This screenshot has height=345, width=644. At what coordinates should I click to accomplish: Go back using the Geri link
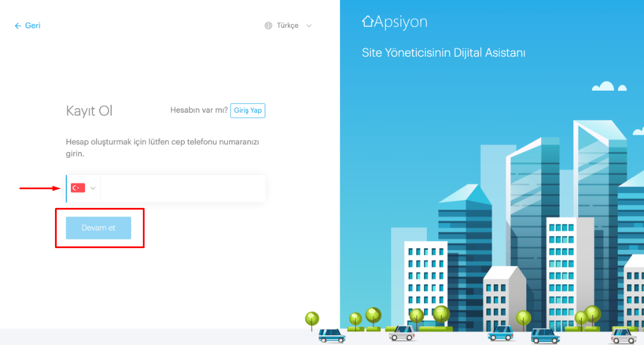[x=28, y=25]
